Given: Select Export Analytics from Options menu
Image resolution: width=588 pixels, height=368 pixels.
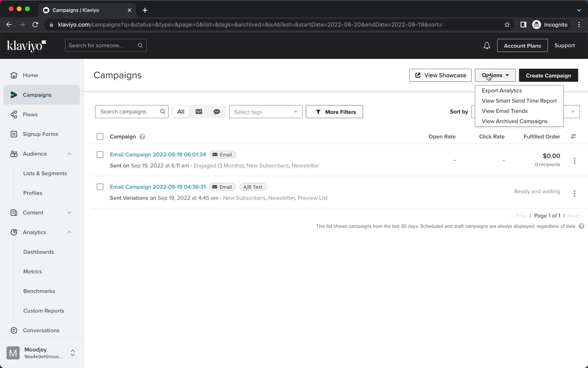Looking at the screenshot, I should click(501, 90).
